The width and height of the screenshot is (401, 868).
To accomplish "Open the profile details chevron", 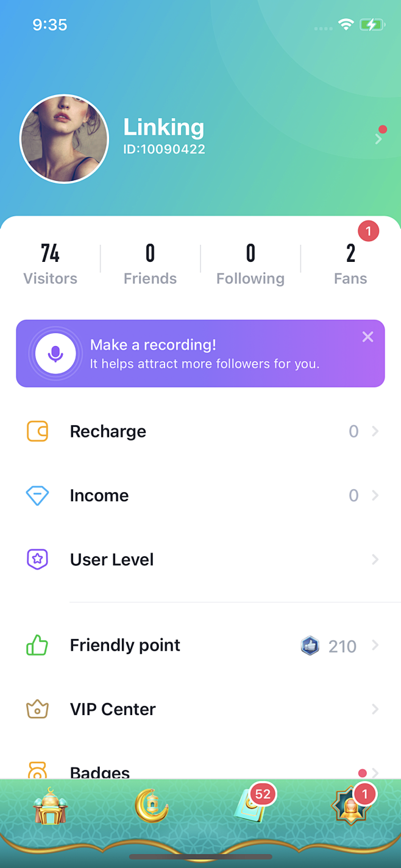I will (378, 139).
